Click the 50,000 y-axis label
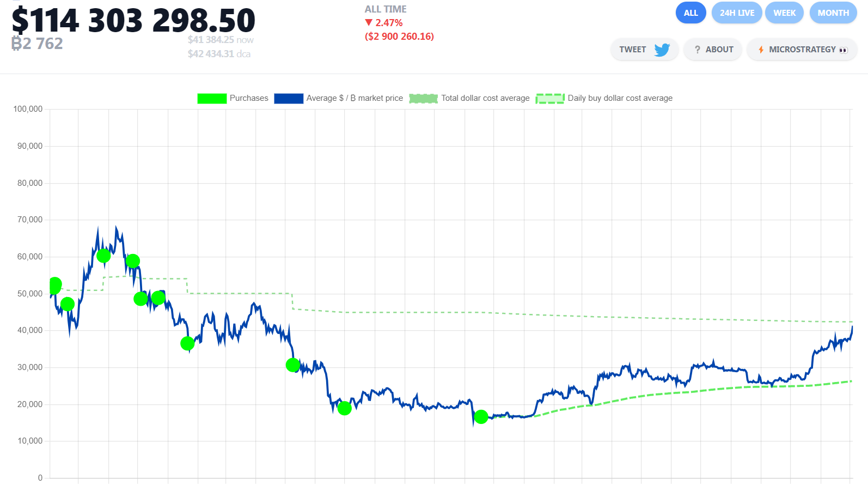 (x=30, y=294)
